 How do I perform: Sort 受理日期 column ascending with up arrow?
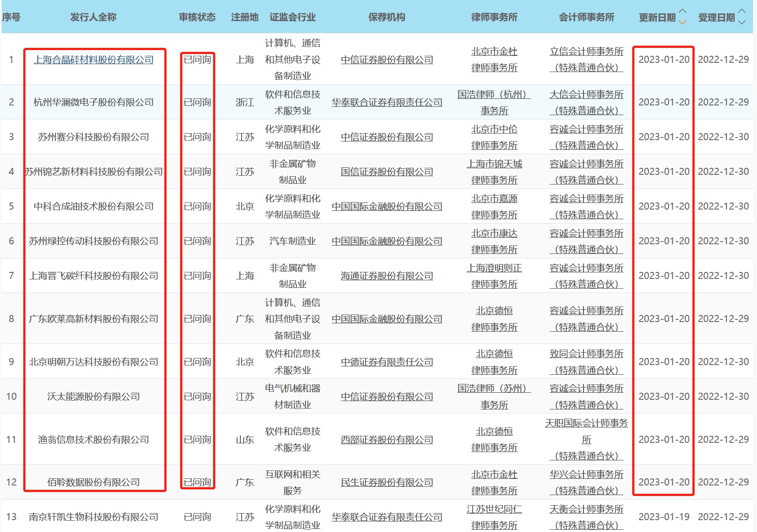click(x=742, y=11)
